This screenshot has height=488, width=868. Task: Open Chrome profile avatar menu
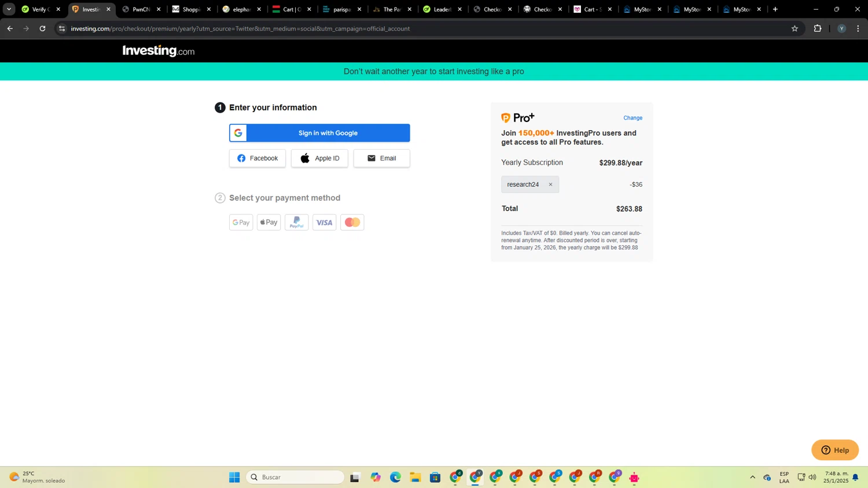click(841, 28)
